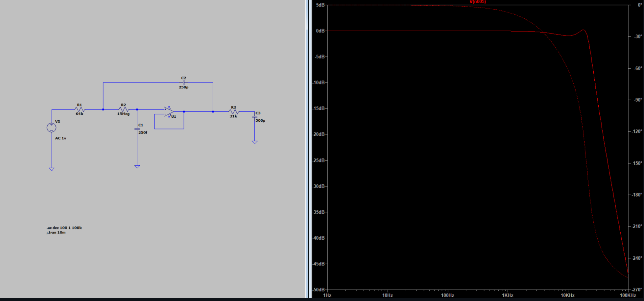Click the C2 feedback capacitor symbol
The image size is (644, 301).
184,82
